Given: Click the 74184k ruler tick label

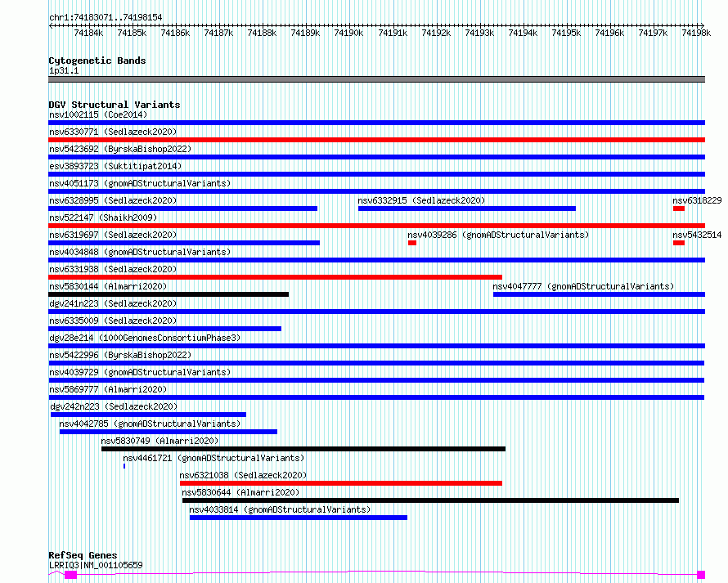Looking at the screenshot, I should coord(88,33).
